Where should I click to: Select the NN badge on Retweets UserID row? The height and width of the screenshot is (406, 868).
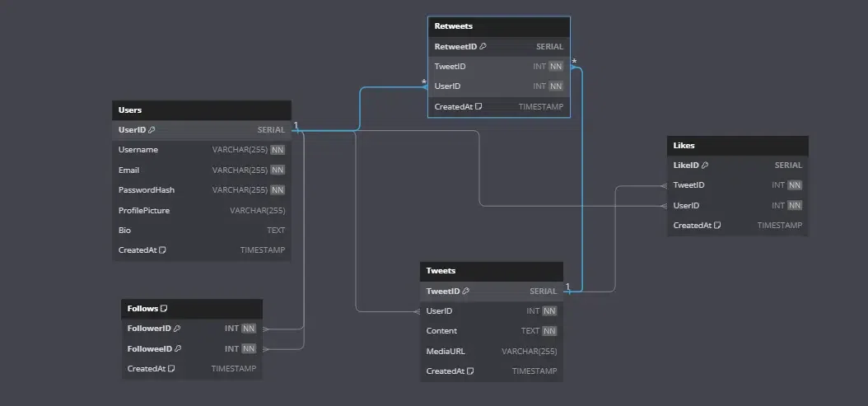556,86
